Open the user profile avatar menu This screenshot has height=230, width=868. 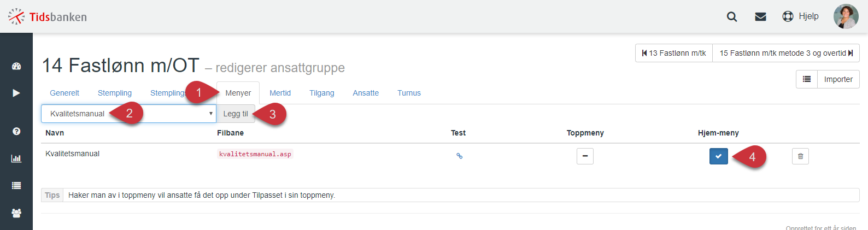[846, 16]
